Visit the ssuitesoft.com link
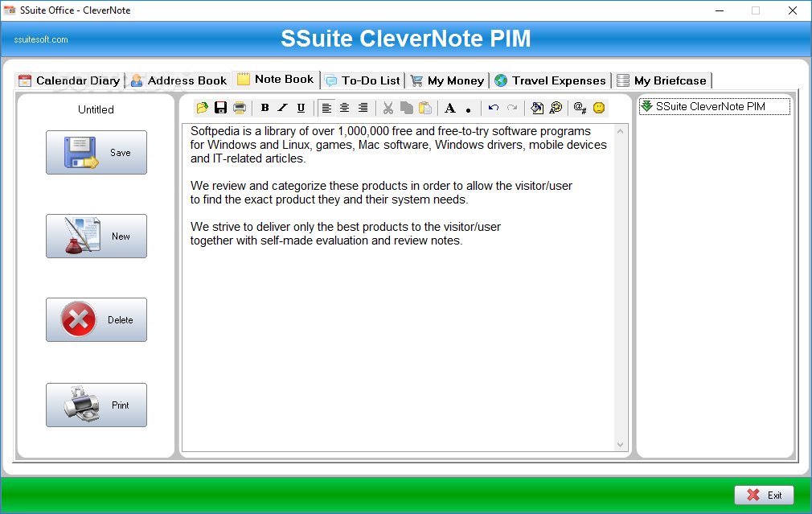The width and height of the screenshot is (812, 514). point(41,39)
